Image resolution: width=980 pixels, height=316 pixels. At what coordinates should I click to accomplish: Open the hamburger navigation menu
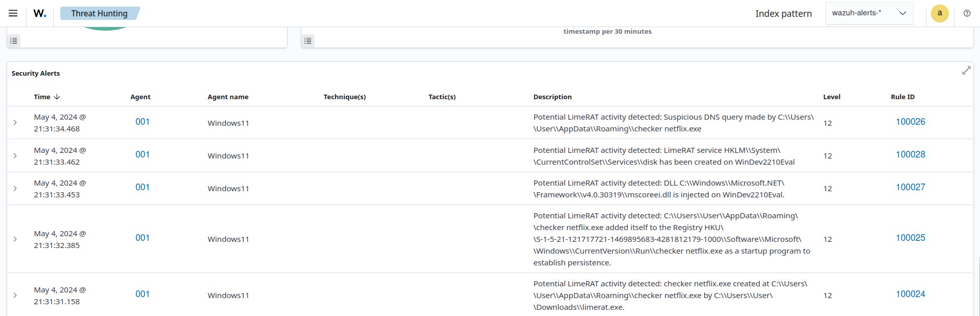coord(13,13)
